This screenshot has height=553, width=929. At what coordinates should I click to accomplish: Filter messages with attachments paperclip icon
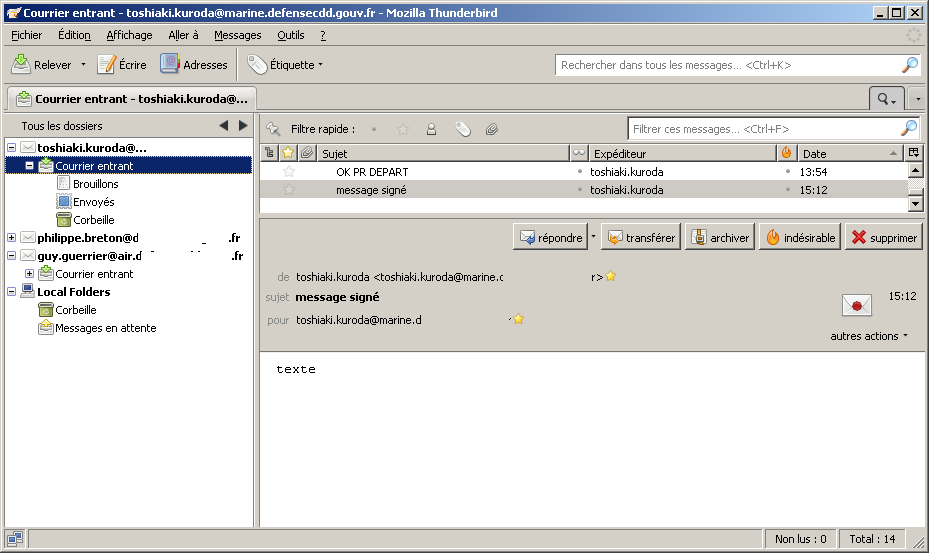[x=492, y=129]
